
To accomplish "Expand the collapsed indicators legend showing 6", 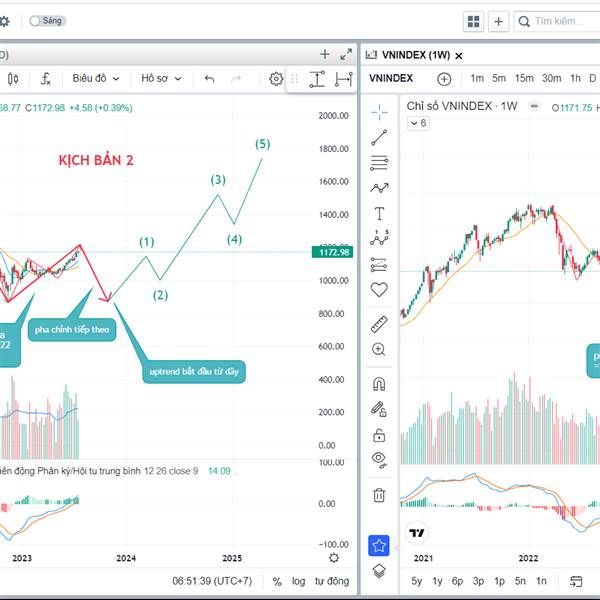I will pos(418,123).
